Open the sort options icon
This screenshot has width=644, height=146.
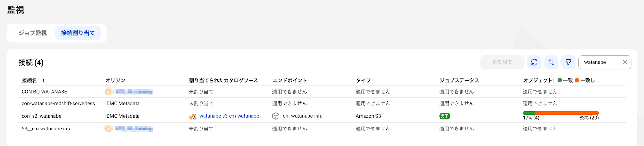tap(551, 62)
